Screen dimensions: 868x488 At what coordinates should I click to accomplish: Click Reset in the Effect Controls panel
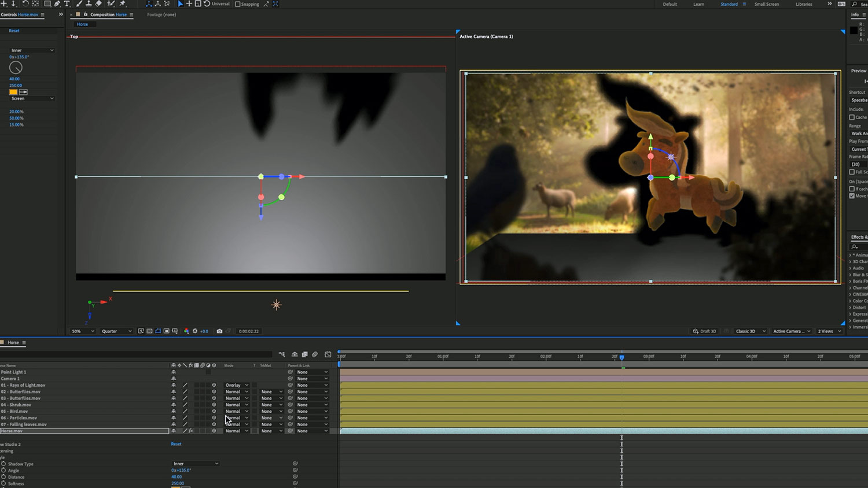coord(14,31)
